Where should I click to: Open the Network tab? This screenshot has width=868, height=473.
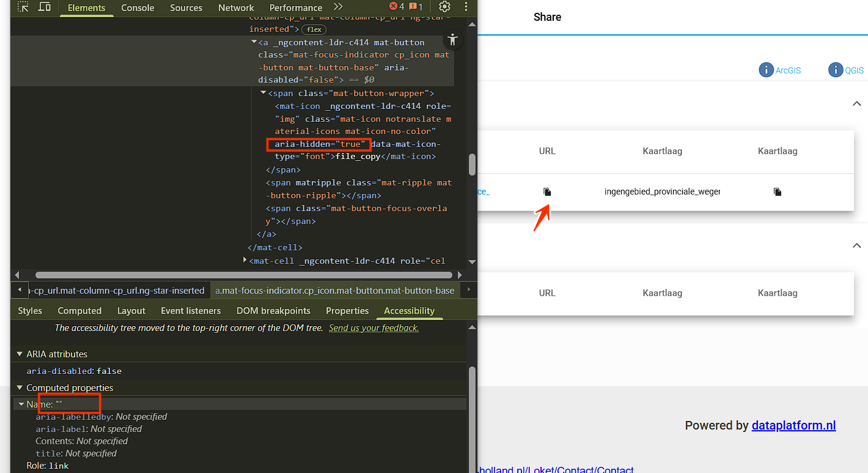[236, 8]
